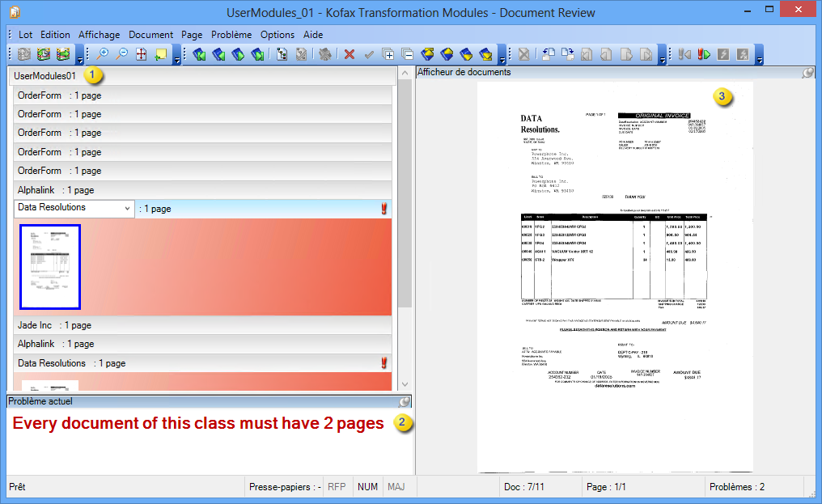
Task: Open the Problème menu
Action: (x=231, y=35)
